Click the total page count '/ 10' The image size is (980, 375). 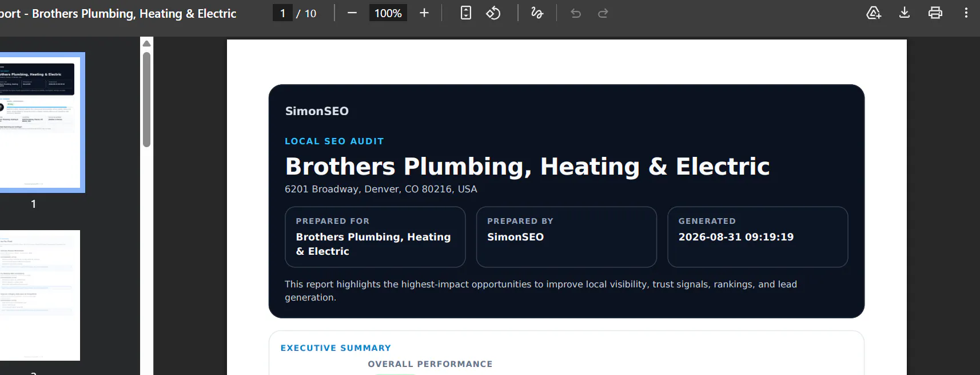[x=306, y=13]
